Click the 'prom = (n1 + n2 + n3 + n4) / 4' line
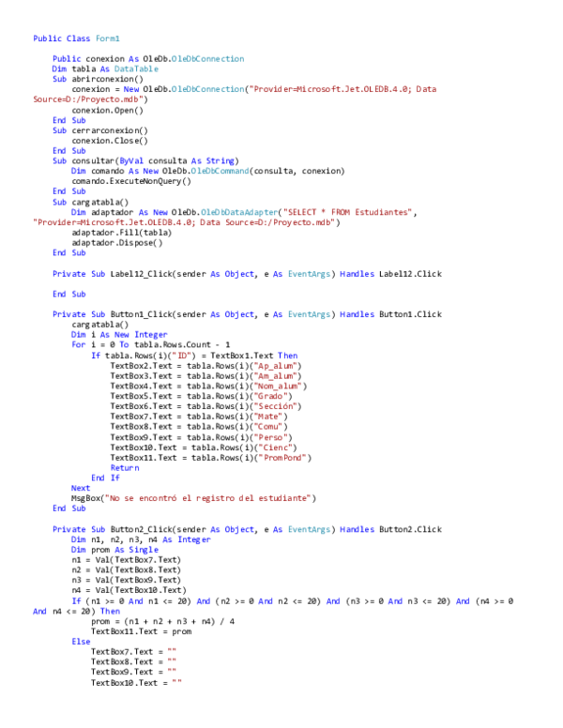 point(163,621)
